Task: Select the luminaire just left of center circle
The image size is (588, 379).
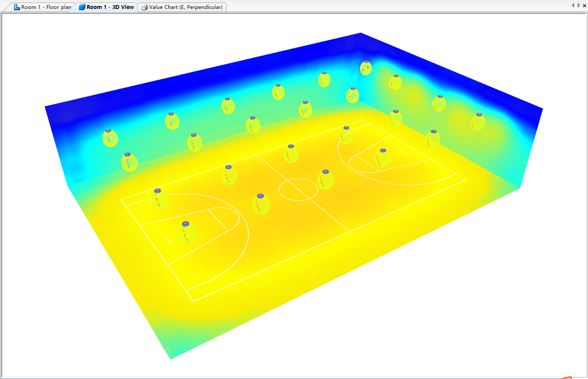Action: point(261,204)
